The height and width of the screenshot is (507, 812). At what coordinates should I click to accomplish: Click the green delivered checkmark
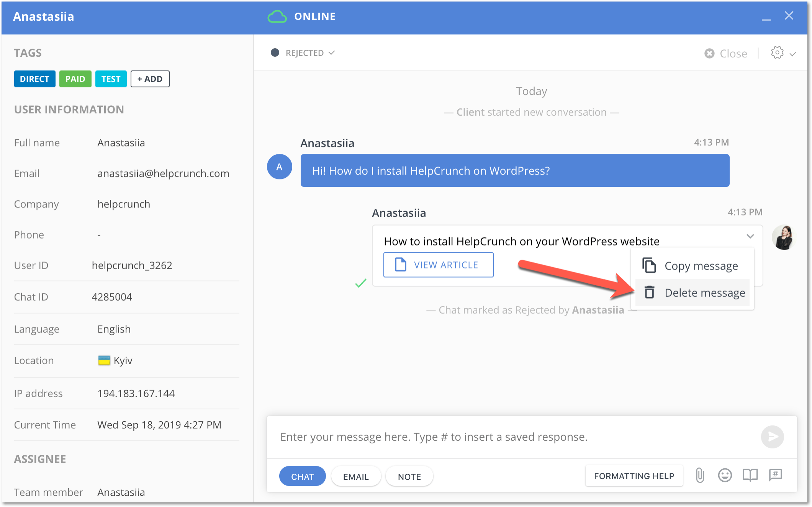pos(360,283)
